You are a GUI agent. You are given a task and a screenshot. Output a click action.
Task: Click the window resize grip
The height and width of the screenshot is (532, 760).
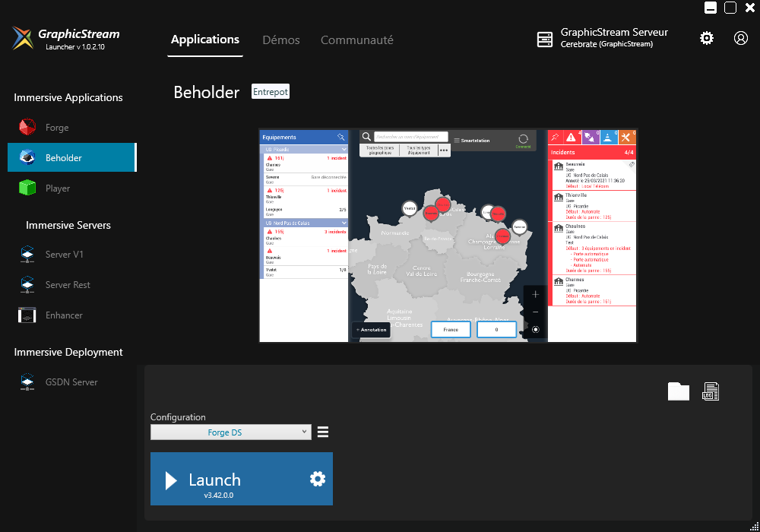click(754, 526)
